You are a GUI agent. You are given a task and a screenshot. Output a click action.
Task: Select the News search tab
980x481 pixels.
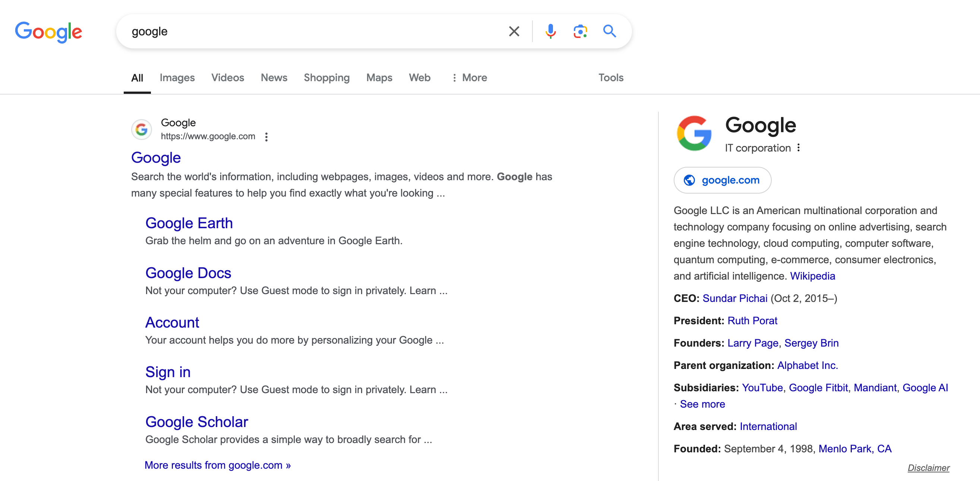273,77
